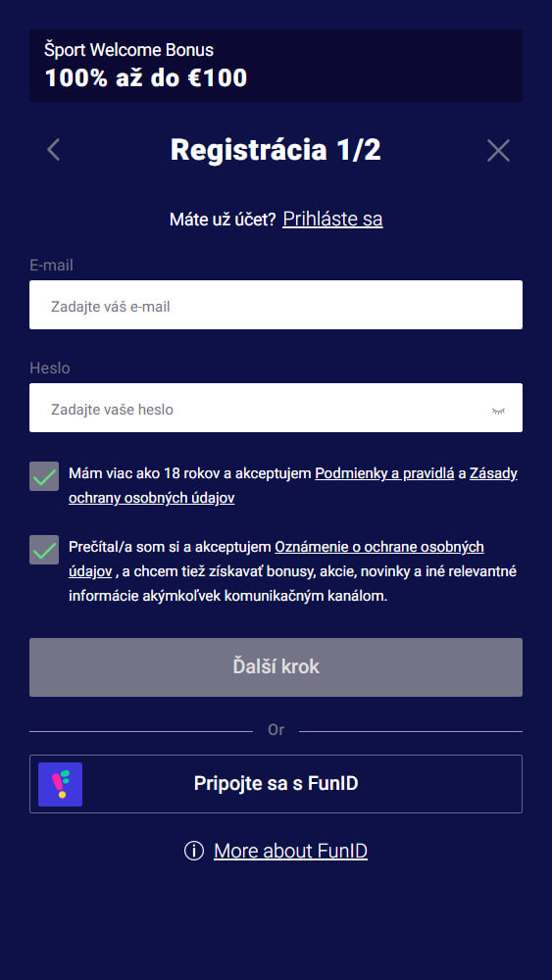Image resolution: width=552 pixels, height=980 pixels.
Task: Click the Šport Welcome Bonus banner
Action: pyautogui.click(x=276, y=66)
